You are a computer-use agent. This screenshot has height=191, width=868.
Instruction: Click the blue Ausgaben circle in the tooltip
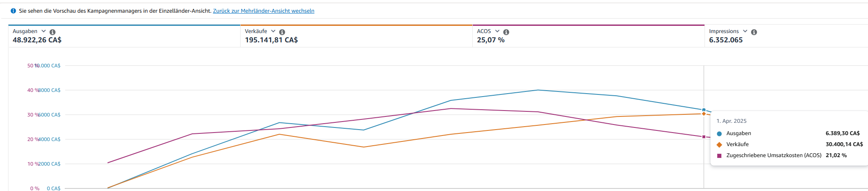pyautogui.click(x=719, y=134)
